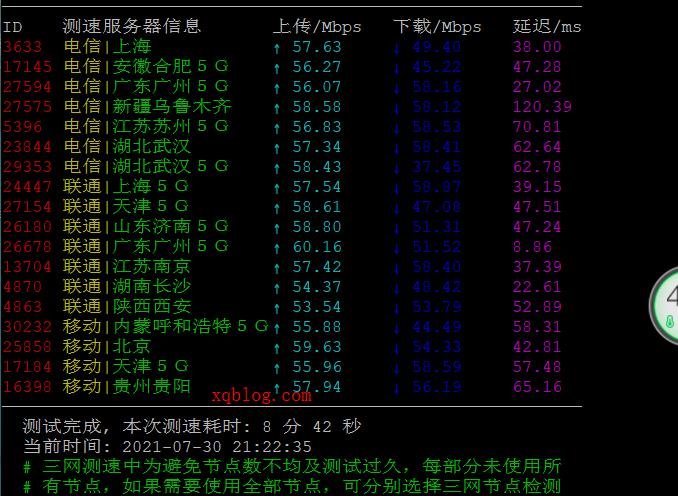Click latency value 38.00
This screenshot has height=496, width=678.
point(537,47)
